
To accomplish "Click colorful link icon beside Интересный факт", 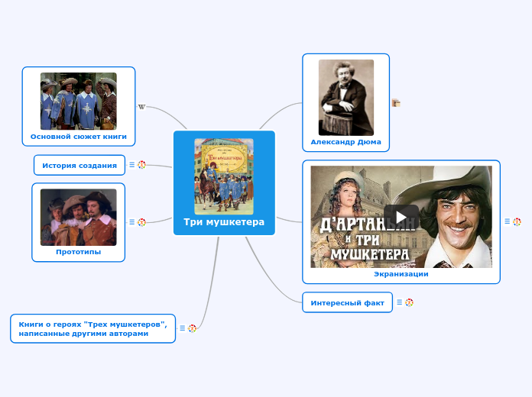I will click(409, 302).
